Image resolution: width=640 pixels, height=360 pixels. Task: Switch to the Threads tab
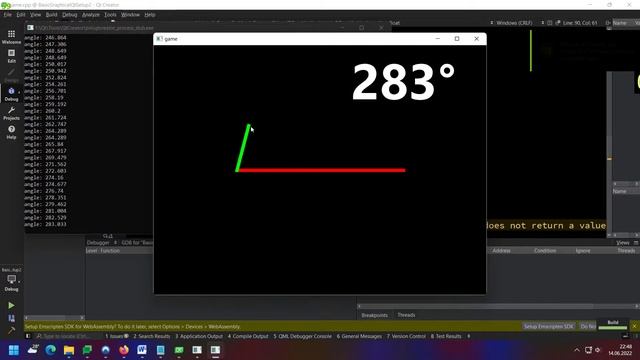click(x=406, y=315)
